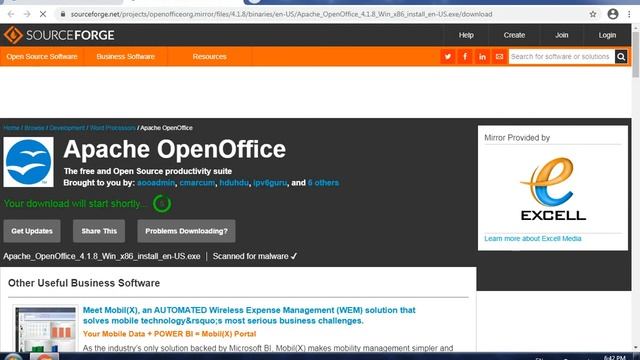Open the Login menu item
The width and height of the screenshot is (640, 360).
(607, 35)
